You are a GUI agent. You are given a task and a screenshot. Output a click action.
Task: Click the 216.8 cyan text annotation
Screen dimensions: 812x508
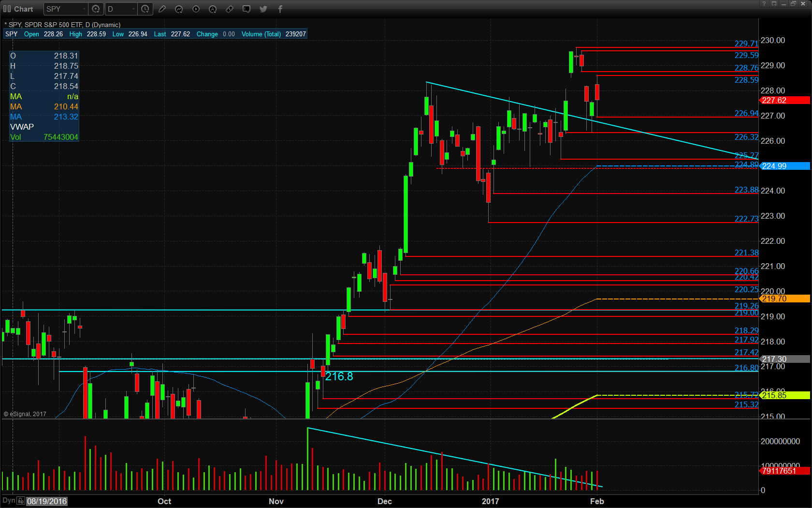[x=339, y=376]
